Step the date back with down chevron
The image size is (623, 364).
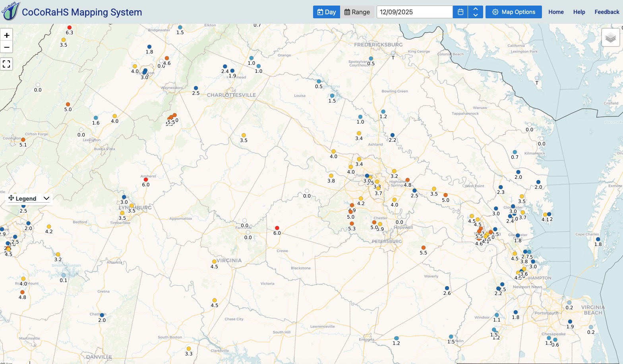click(x=476, y=15)
